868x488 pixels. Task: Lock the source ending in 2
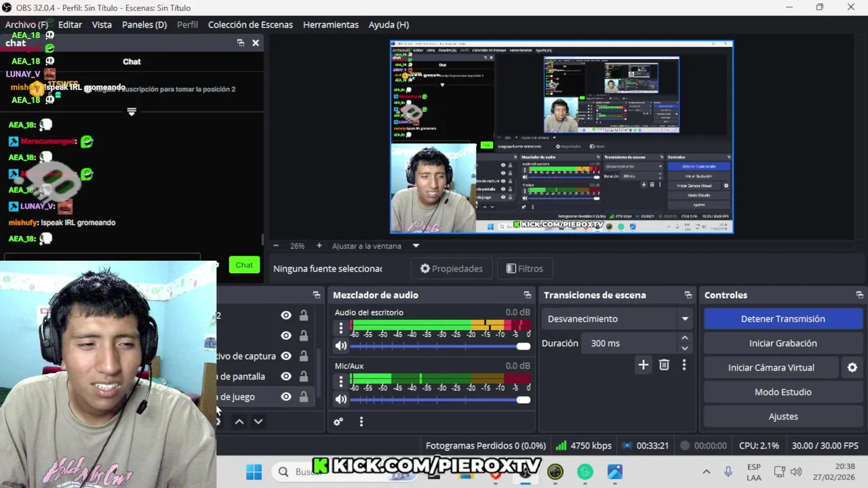(x=304, y=315)
